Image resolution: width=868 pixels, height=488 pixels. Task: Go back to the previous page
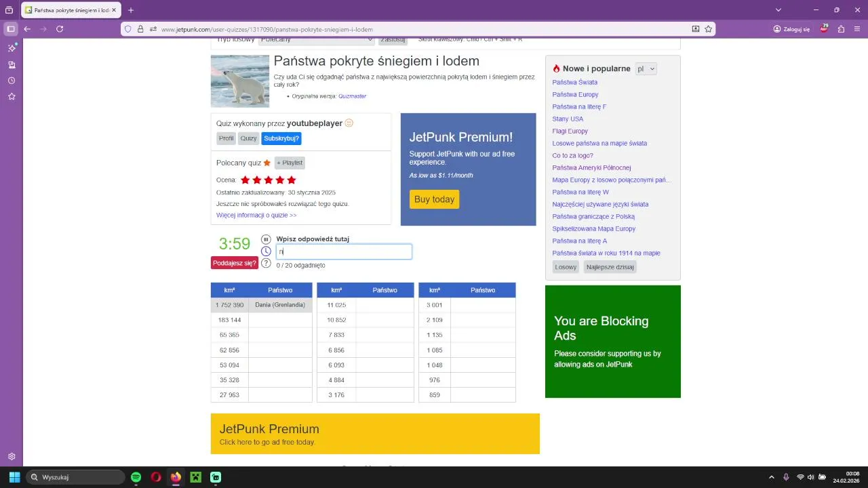(27, 29)
